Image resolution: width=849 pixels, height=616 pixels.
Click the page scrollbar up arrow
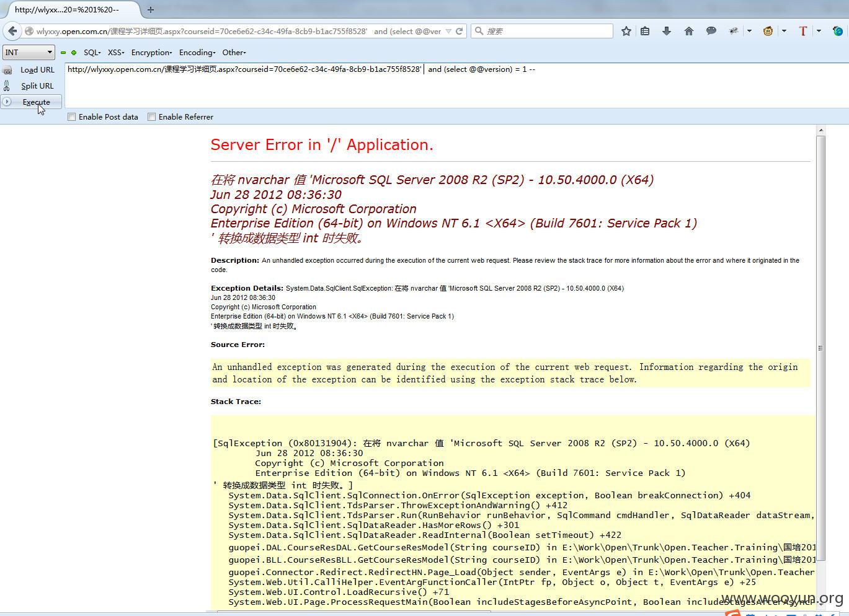(821, 130)
